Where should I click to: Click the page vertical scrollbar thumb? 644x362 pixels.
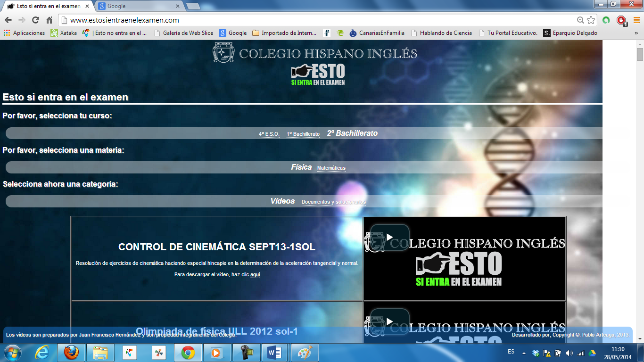[x=640, y=55]
